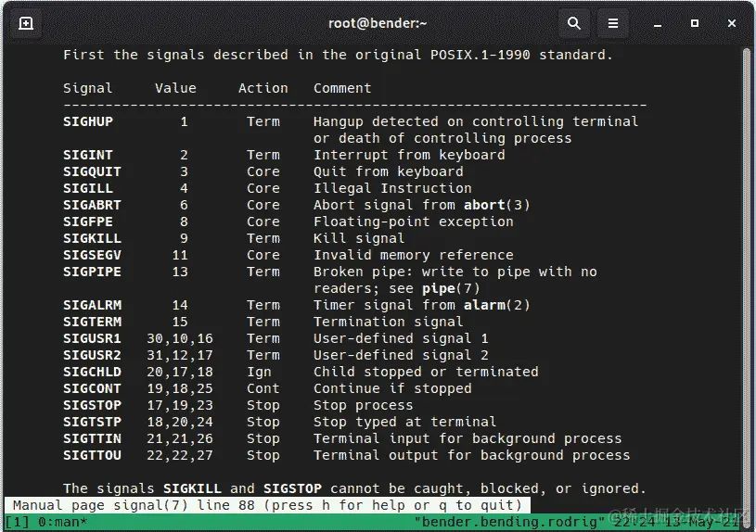Open a new terminal tab with plus icon
This screenshot has width=756, height=532.
pyautogui.click(x=26, y=23)
